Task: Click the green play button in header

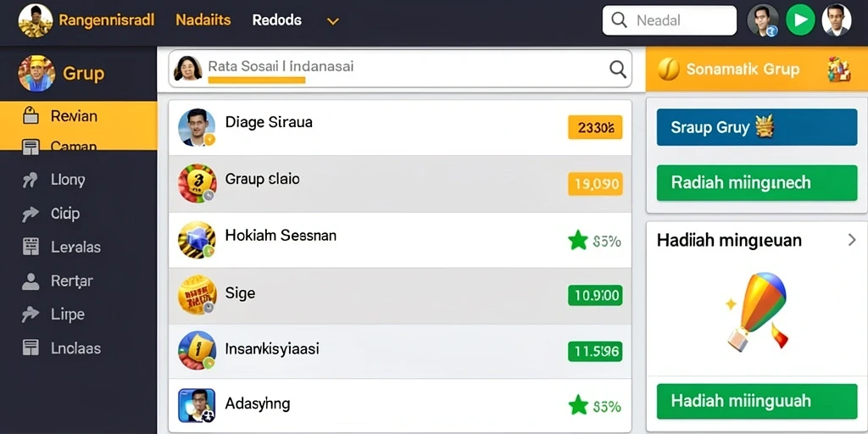Action: pos(800,20)
